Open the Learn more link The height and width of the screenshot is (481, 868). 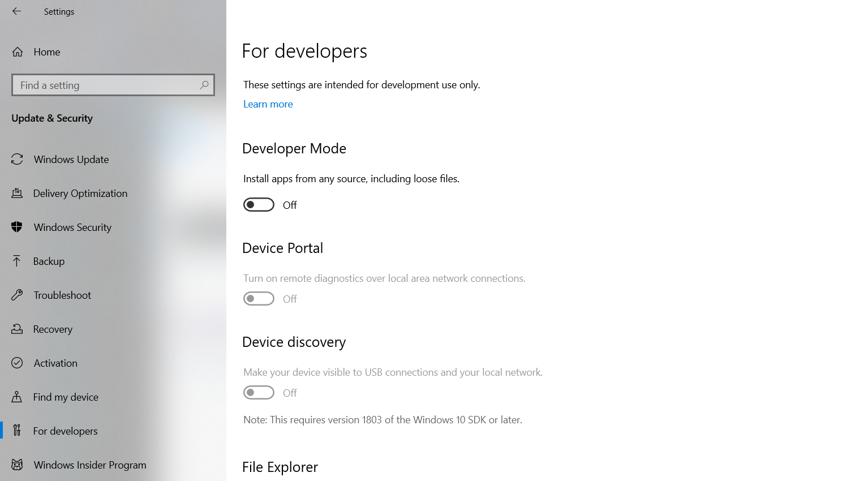pos(268,104)
